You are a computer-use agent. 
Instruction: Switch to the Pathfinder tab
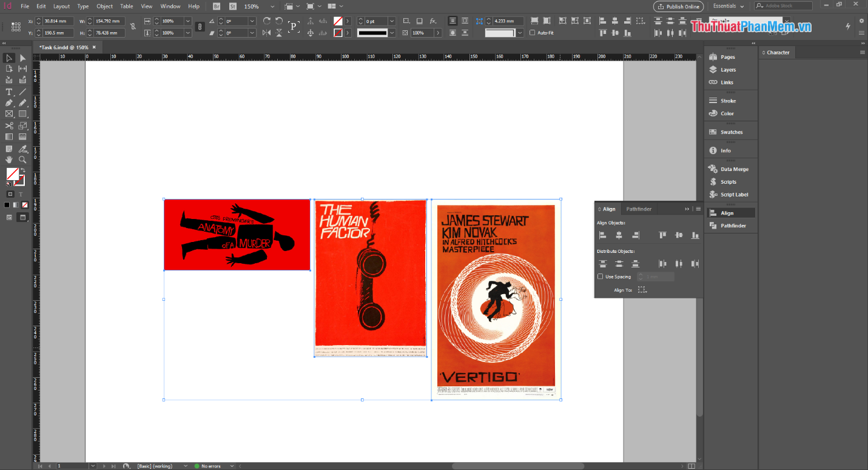click(639, 209)
